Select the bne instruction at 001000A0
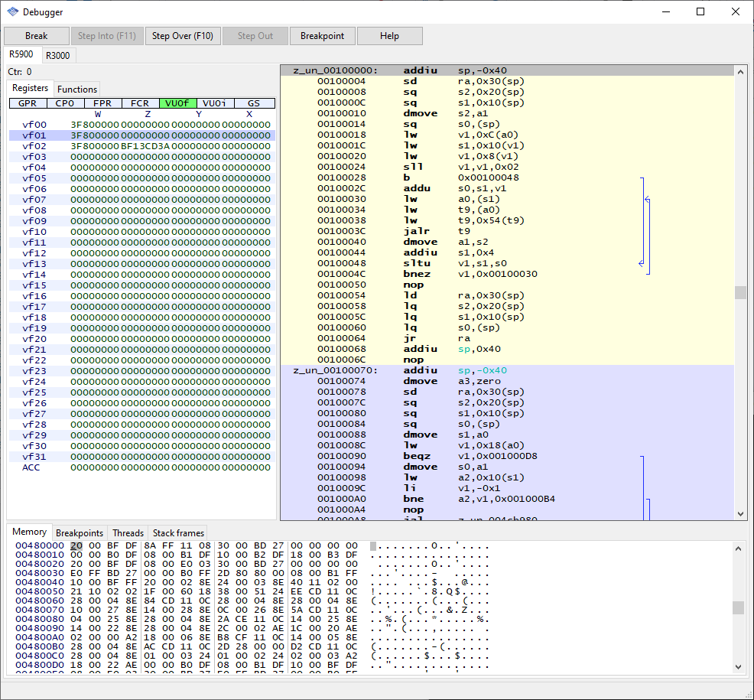Image resolution: width=754 pixels, height=700 pixels. 507,499
